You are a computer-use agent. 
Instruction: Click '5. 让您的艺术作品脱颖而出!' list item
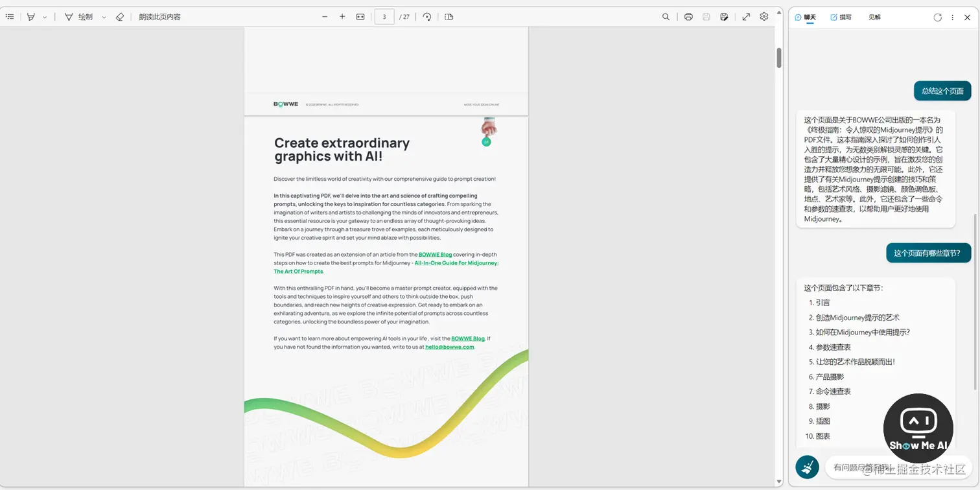tap(851, 362)
